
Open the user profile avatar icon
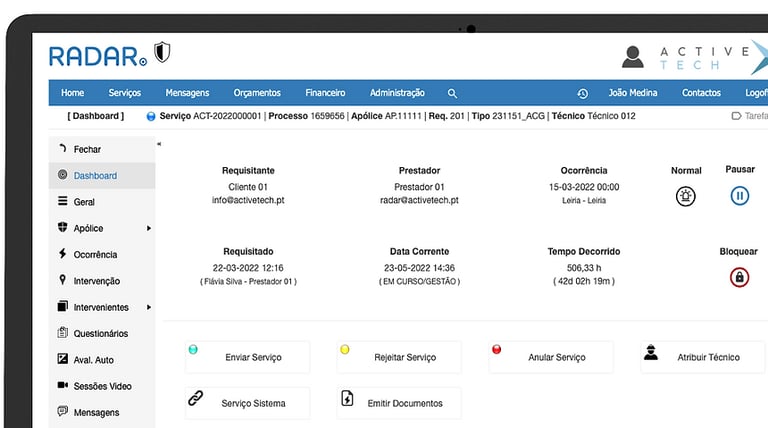click(632, 57)
